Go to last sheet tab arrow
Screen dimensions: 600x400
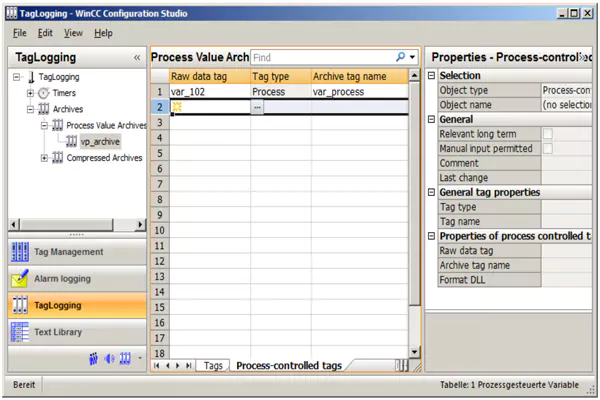point(188,366)
